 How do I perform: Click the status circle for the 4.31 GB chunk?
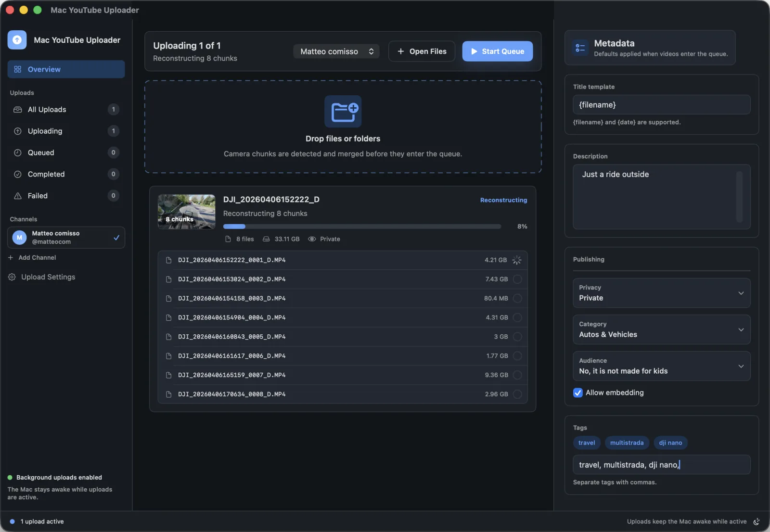point(517,317)
